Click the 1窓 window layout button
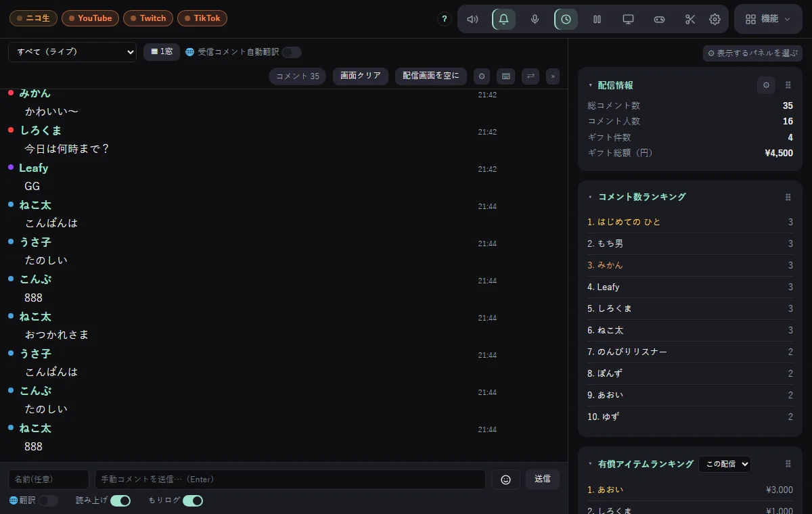Viewport: 812px width, 514px height. tap(162, 52)
